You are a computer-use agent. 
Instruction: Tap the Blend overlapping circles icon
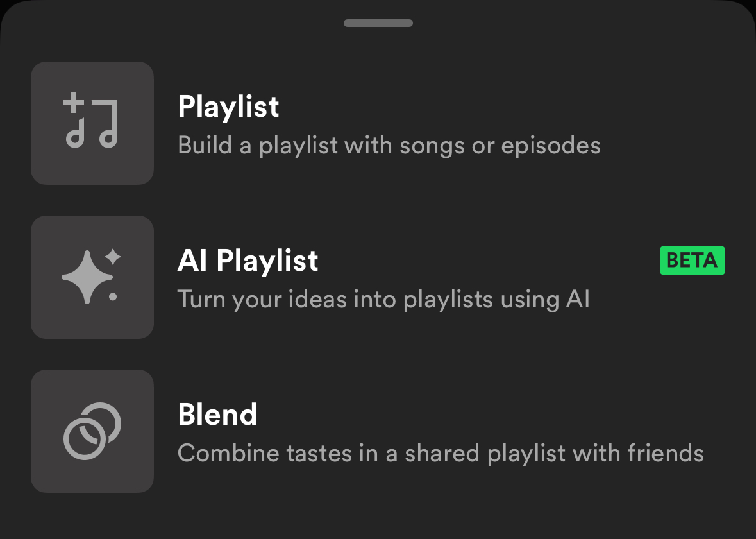click(x=92, y=431)
